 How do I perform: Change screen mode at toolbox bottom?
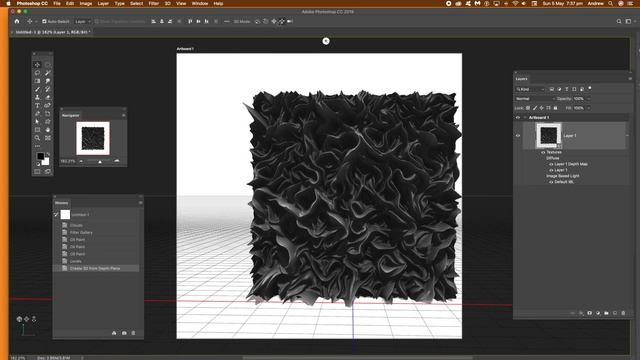(48, 171)
